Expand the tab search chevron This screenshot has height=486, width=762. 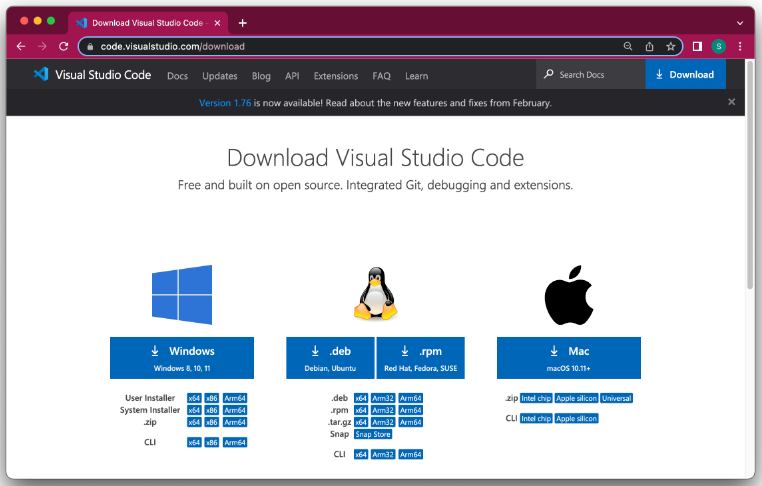[740, 23]
